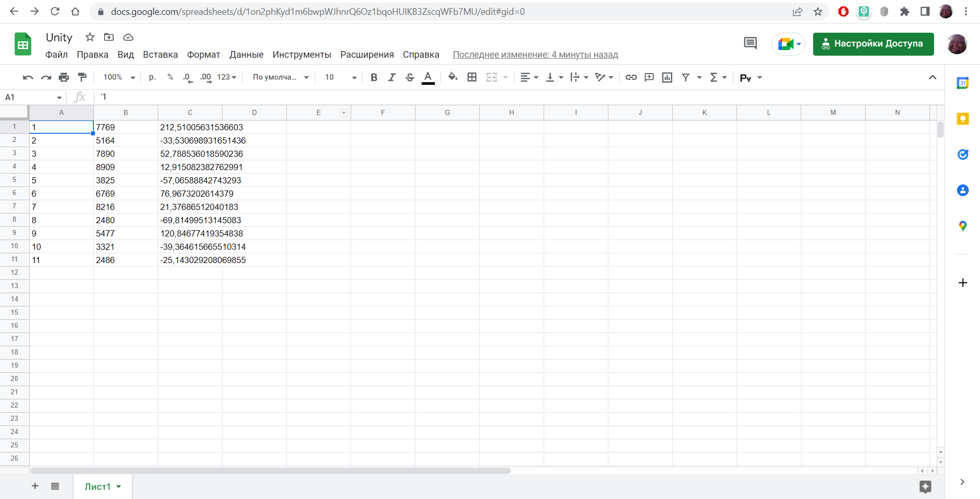The height and width of the screenshot is (499, 980).
Task: Open the Google Calendar side panel
Action: (x=963, y=83)
